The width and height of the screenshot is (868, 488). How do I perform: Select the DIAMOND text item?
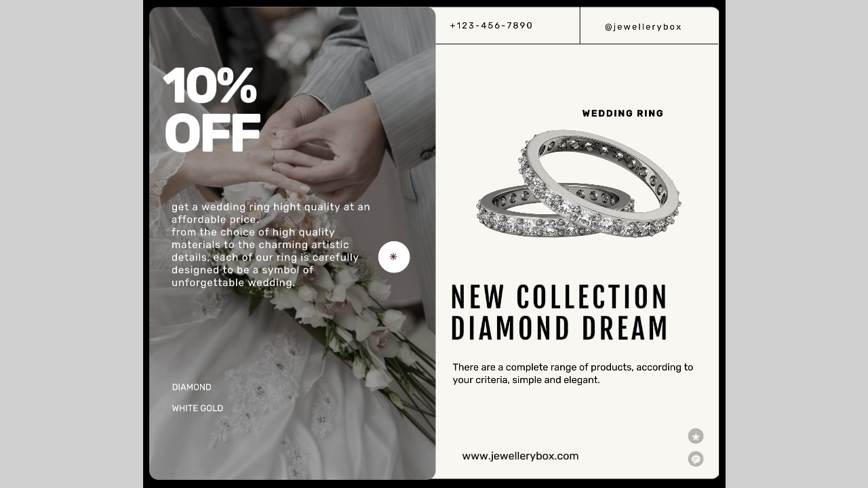[x=191, y=387]
